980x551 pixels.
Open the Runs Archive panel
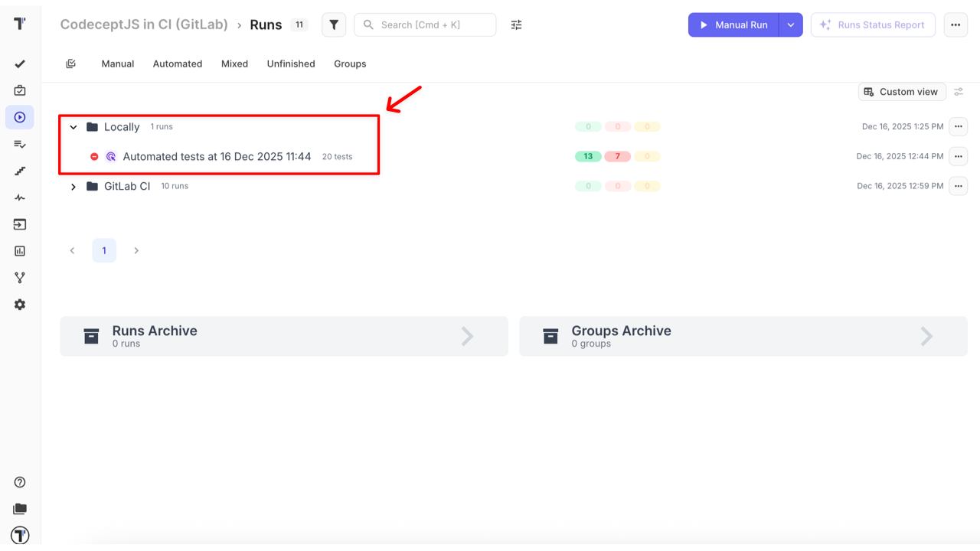click(x=284, y=336)
